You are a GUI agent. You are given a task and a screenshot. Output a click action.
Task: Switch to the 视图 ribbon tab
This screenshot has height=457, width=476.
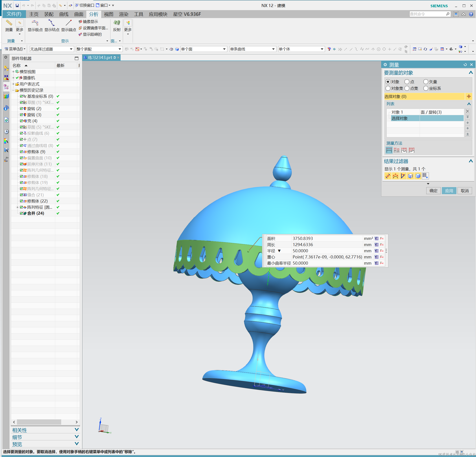pos(108,14)
